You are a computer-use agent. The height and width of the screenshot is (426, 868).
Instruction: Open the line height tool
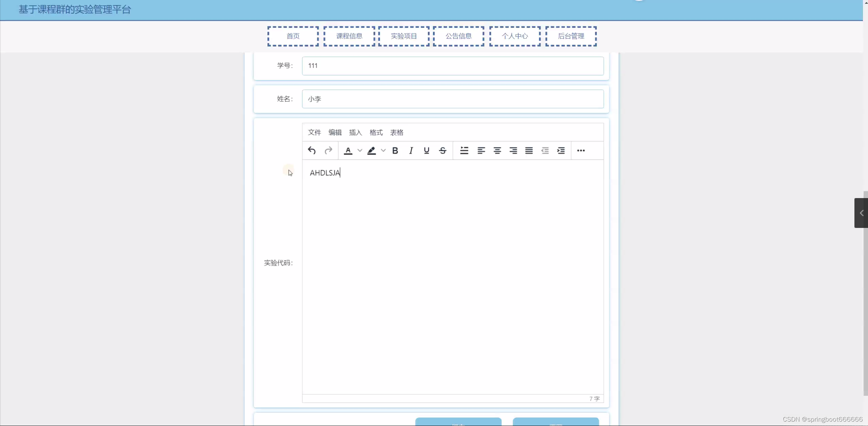point(464,150)
